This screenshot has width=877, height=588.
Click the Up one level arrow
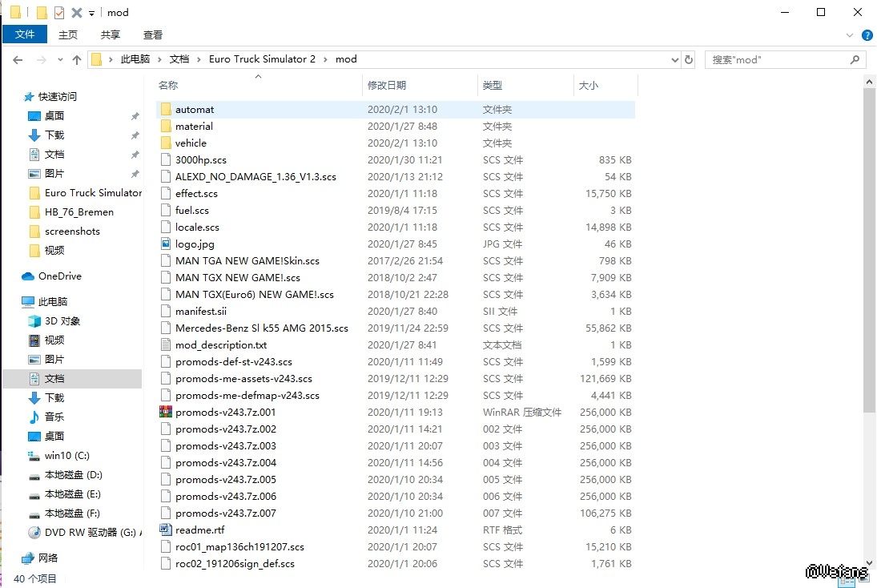click(77, 59)
